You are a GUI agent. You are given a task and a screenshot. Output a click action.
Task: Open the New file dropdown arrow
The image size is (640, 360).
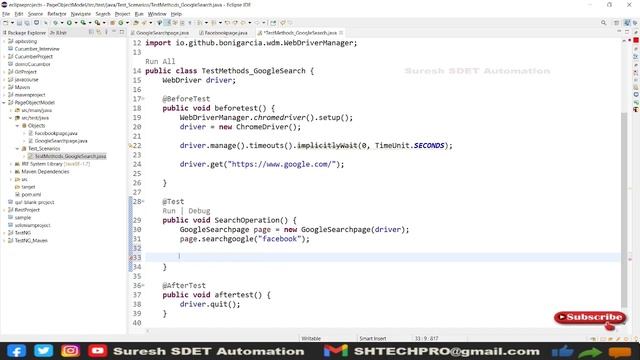pos(12,23)
